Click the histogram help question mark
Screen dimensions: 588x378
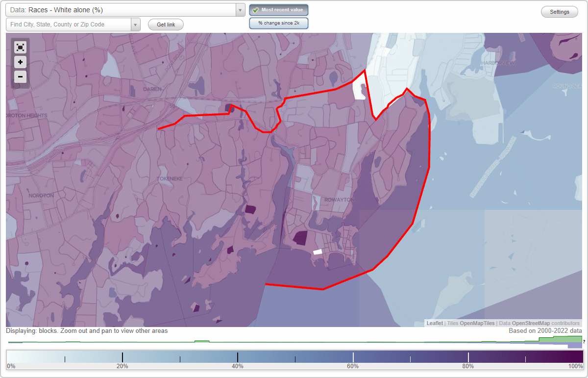tap(584, 342)
